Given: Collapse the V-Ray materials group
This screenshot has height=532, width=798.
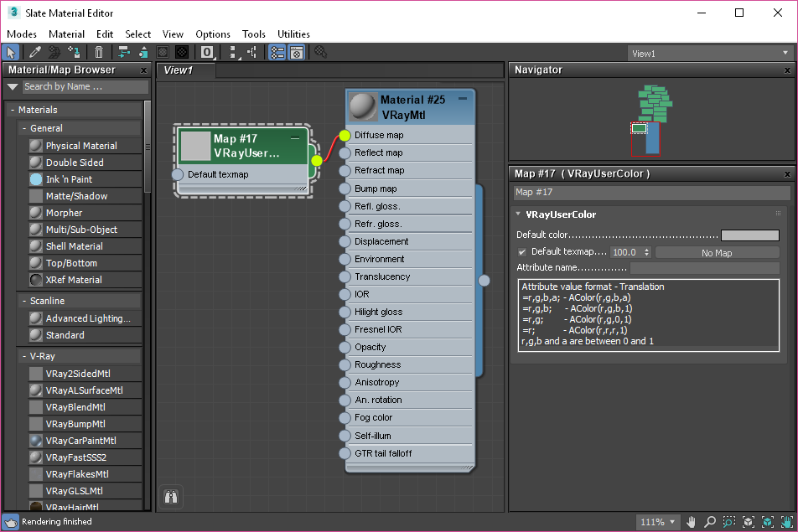Looking at the screenshot, I should pos(24,356).
